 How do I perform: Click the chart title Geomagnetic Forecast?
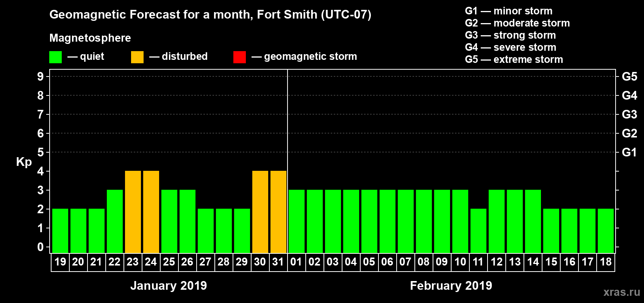[210, 15]
